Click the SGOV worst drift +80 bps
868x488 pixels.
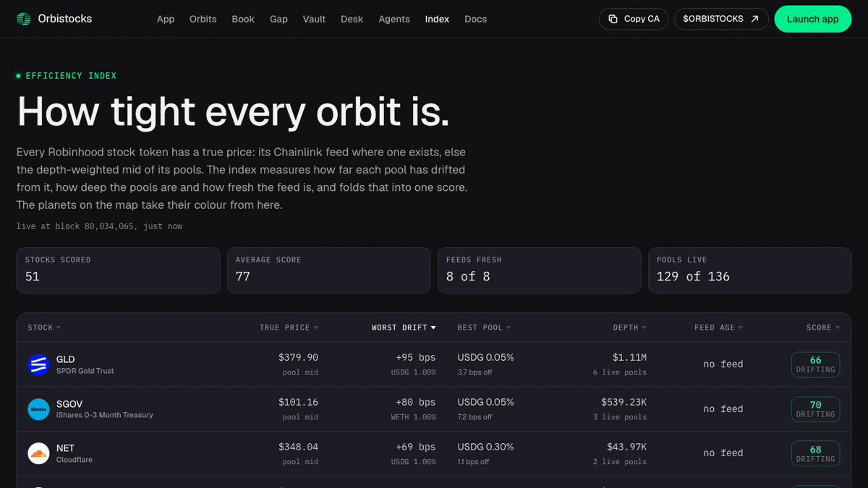[x=415, y=402]
